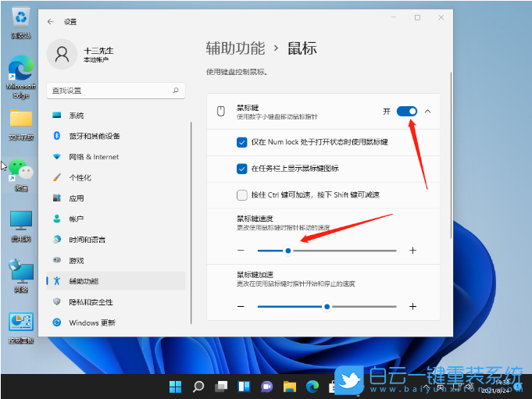The height and width of the screenshot is (399, 532).
Task: Maximize the Settings window
Action: coord(417,17)
